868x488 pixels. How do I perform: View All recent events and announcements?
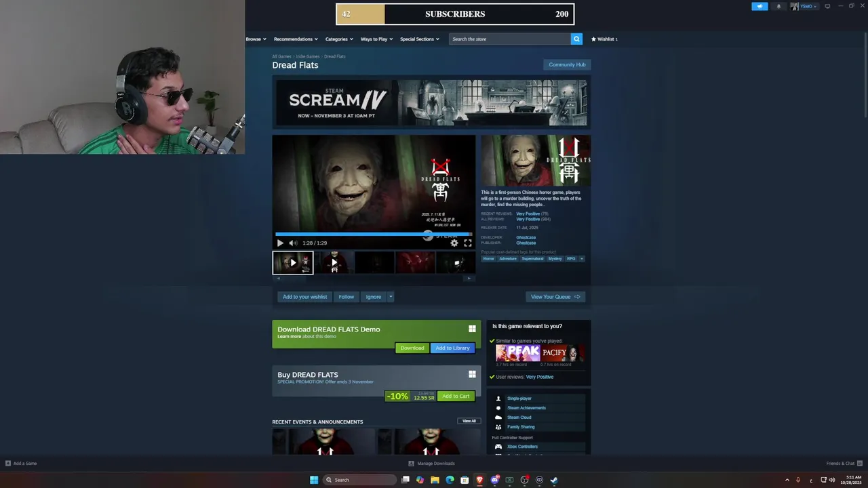pos(469,421)
